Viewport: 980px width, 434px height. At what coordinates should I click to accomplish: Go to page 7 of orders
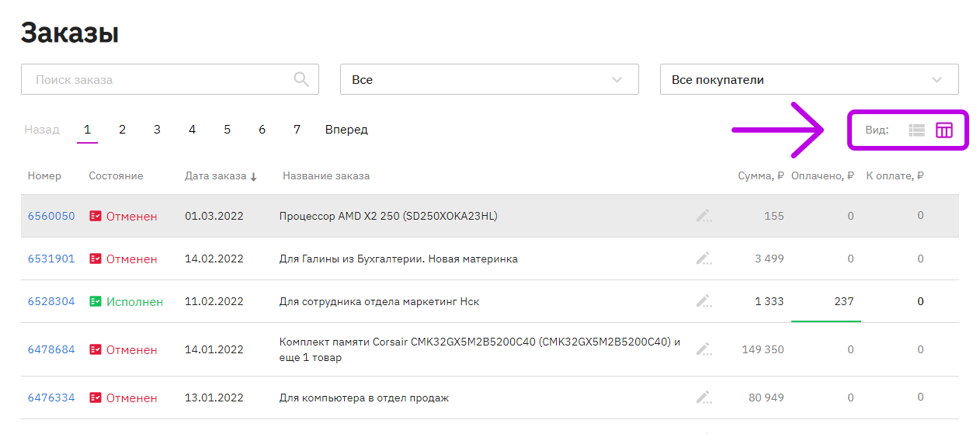[297, 130]
